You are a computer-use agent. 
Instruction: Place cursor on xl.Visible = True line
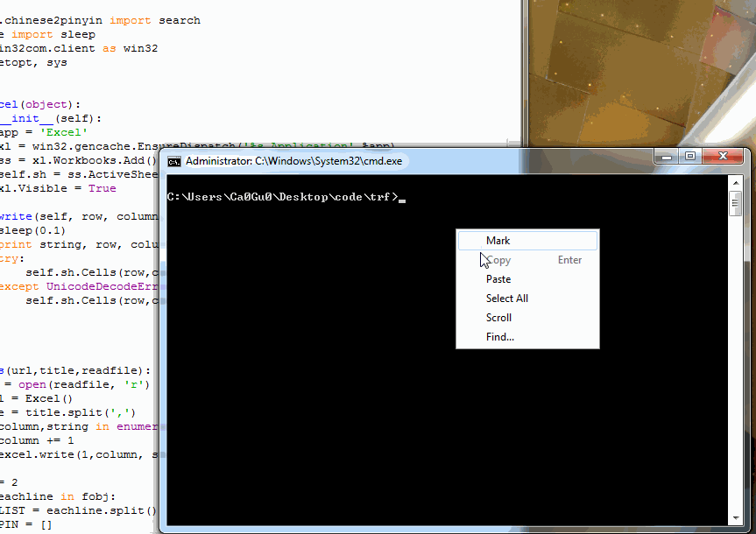pyautogui.click(x=58, y=188)
